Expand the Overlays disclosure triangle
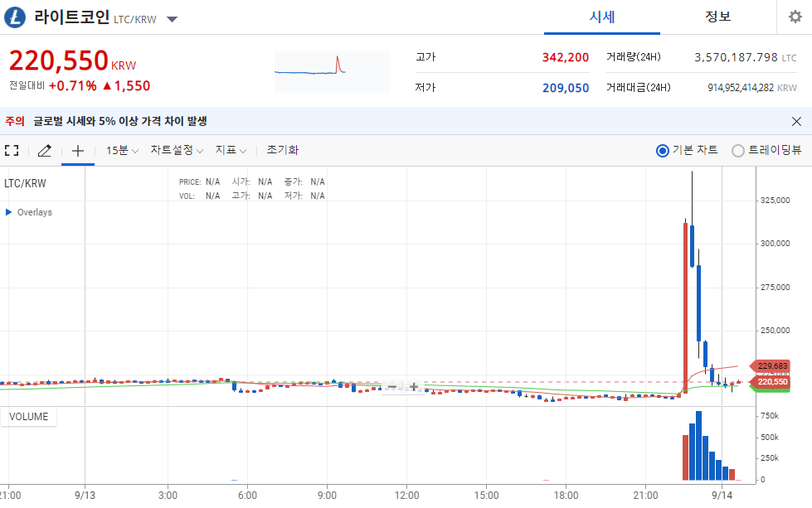812x508 pixels. click(8, 212)
